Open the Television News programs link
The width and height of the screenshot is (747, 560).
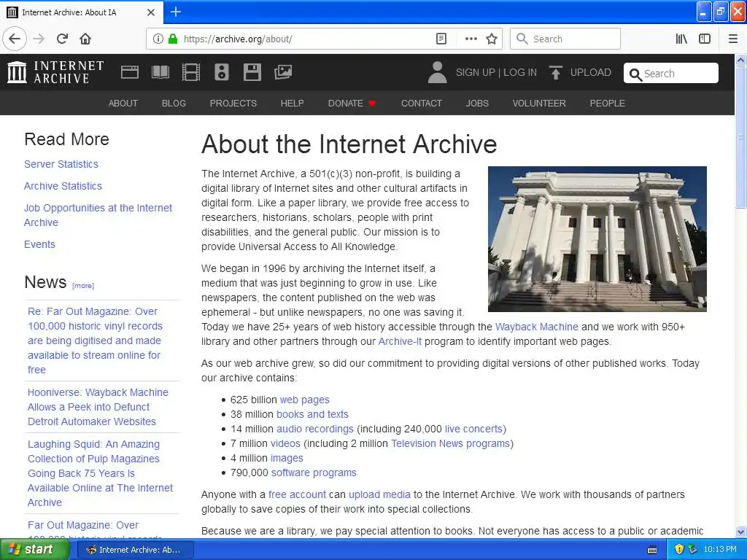point(451,444)
